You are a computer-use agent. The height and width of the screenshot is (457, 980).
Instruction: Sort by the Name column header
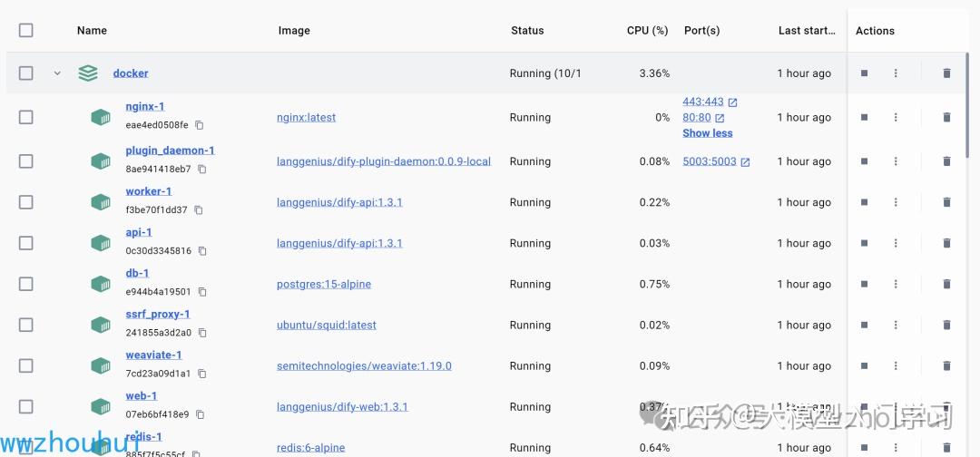click(92, 30)
